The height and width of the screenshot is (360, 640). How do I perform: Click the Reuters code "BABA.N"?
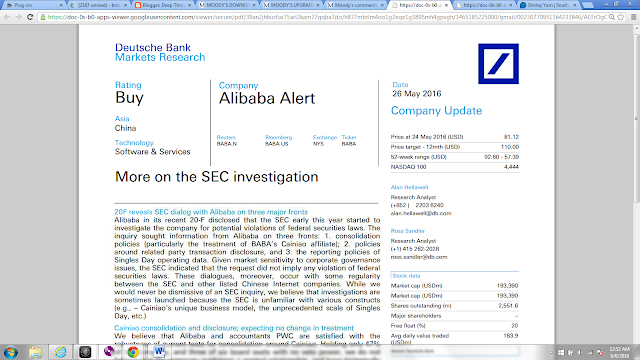tap(227, 144)
